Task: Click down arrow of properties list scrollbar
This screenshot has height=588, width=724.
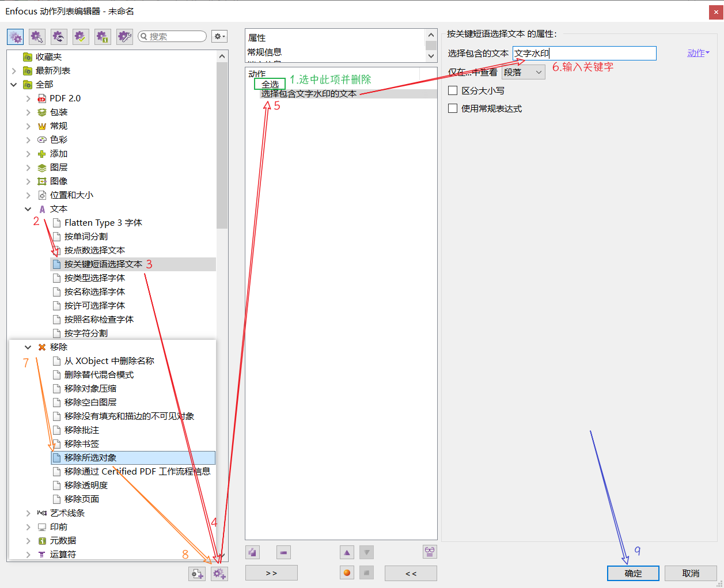Action: click(x=431, y=56)
